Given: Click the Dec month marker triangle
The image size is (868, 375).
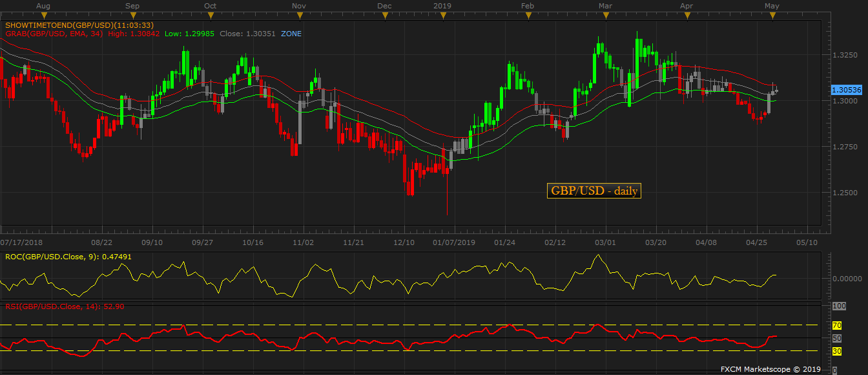Looking at the screenshot, I should tap(385, 16).
